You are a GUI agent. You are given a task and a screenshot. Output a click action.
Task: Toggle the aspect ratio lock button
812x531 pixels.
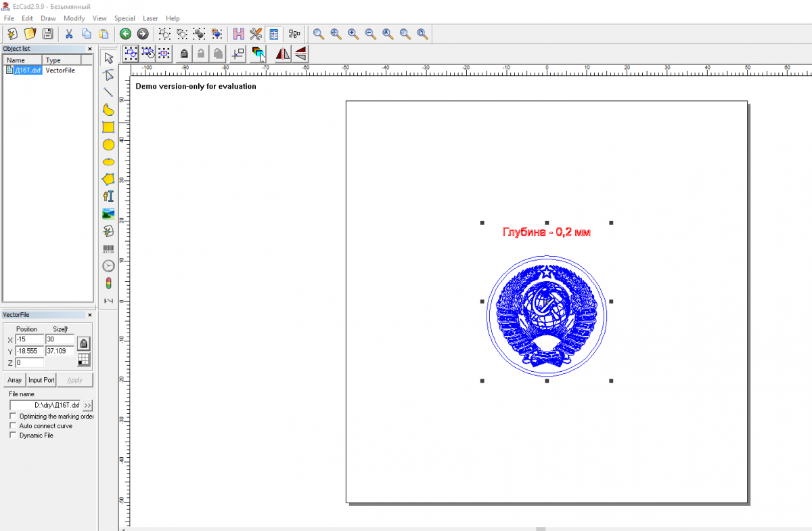84,343
